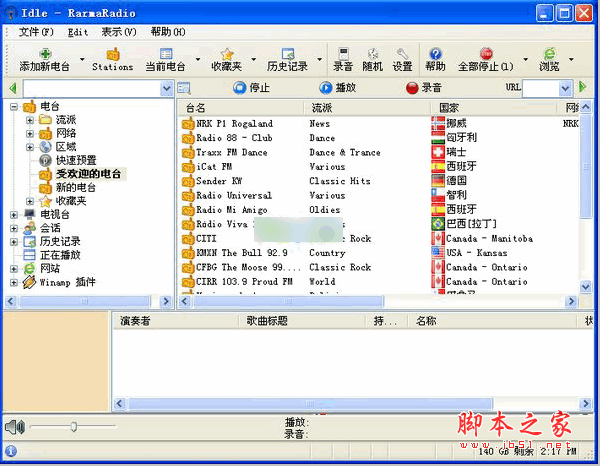Open the Help (帮助) menu
The height and width of the screenshot is (466, 600).
(x=168, y=32)
